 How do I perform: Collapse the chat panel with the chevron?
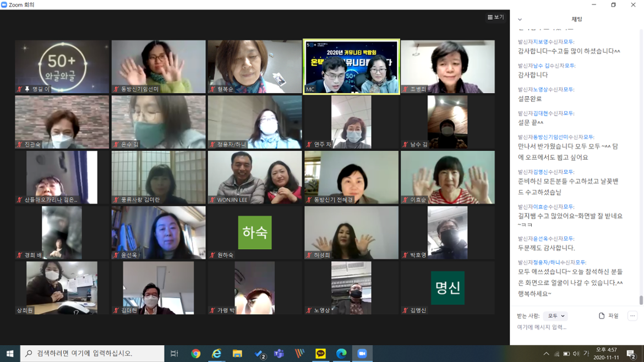(x=520, y=20)
